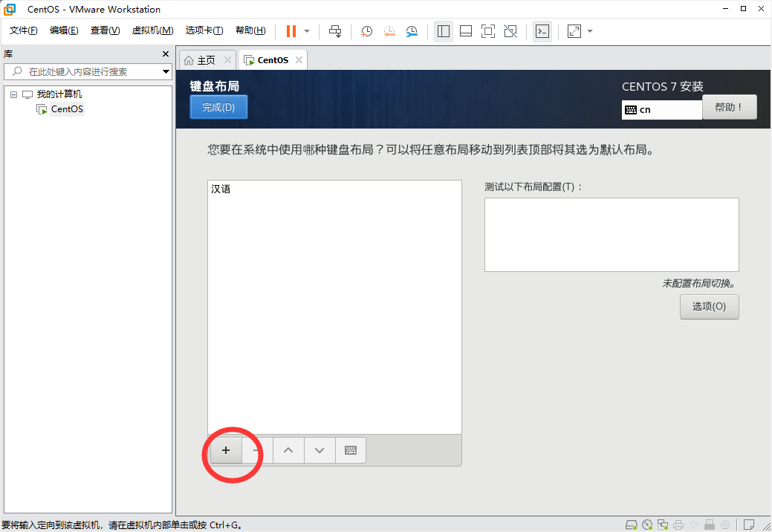Toggle the thumbnail bar view
Screen dimensions: 772x532
(x=466, y=31)
